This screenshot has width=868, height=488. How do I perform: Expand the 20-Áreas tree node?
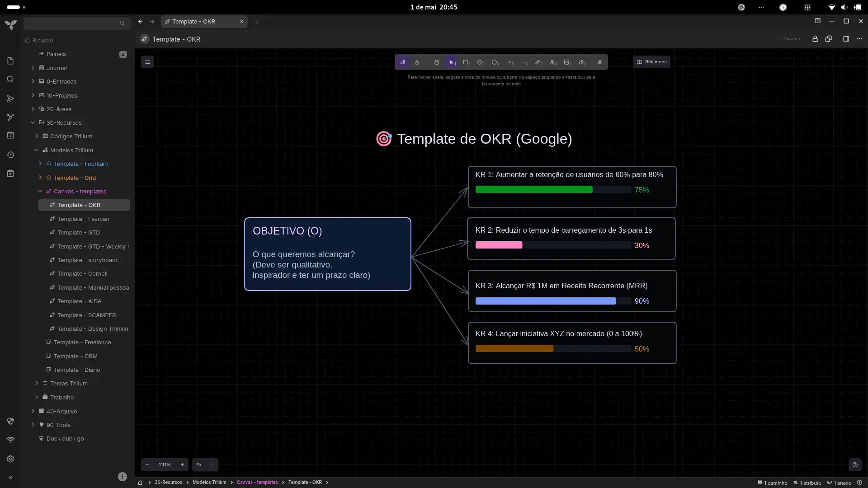[33, 109]
